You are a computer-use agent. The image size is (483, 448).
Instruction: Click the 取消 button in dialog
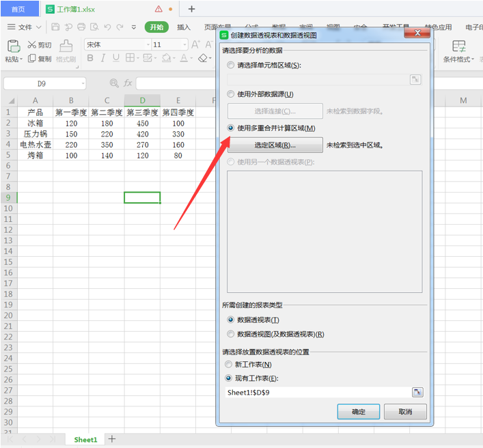coord(405,412)
